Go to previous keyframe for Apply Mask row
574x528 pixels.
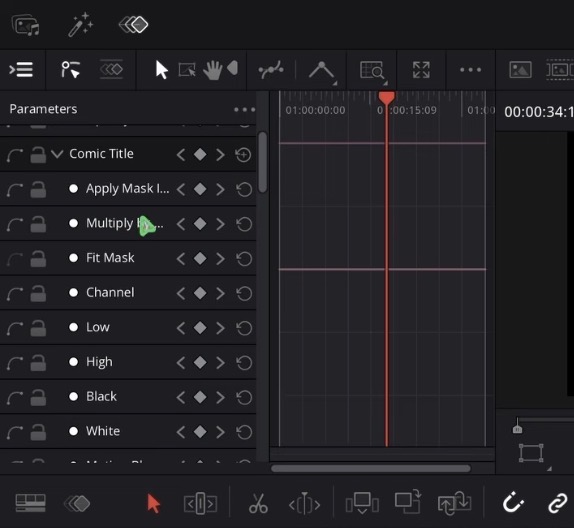click(181, 189)
